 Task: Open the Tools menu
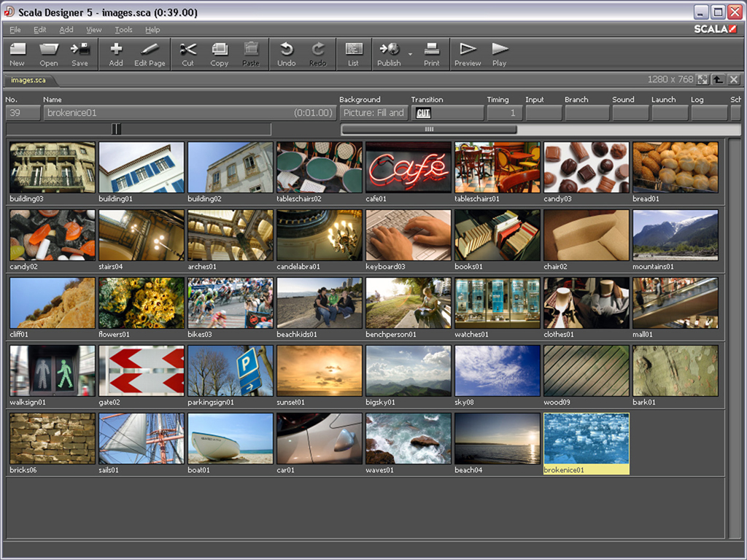tap(123, 30)
